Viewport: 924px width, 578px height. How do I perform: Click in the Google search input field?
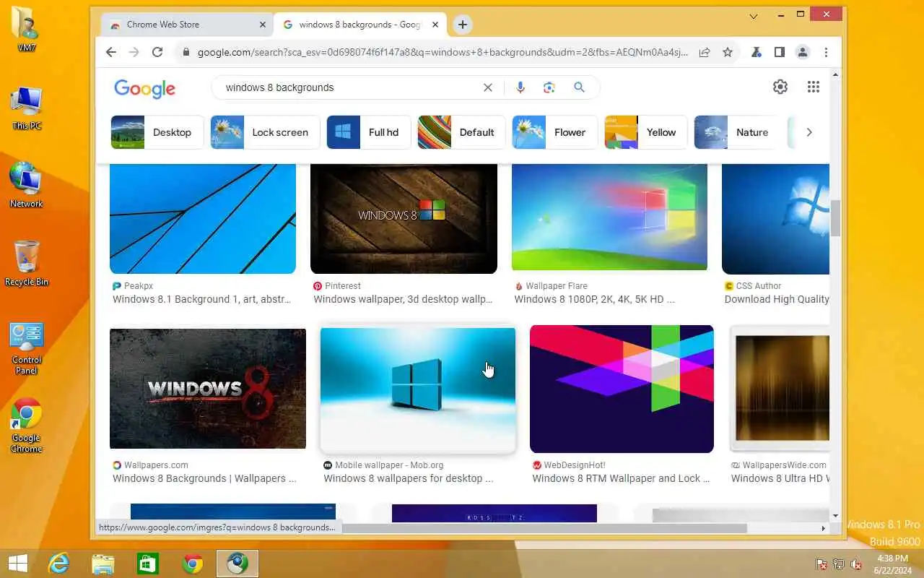click(346, 87)
